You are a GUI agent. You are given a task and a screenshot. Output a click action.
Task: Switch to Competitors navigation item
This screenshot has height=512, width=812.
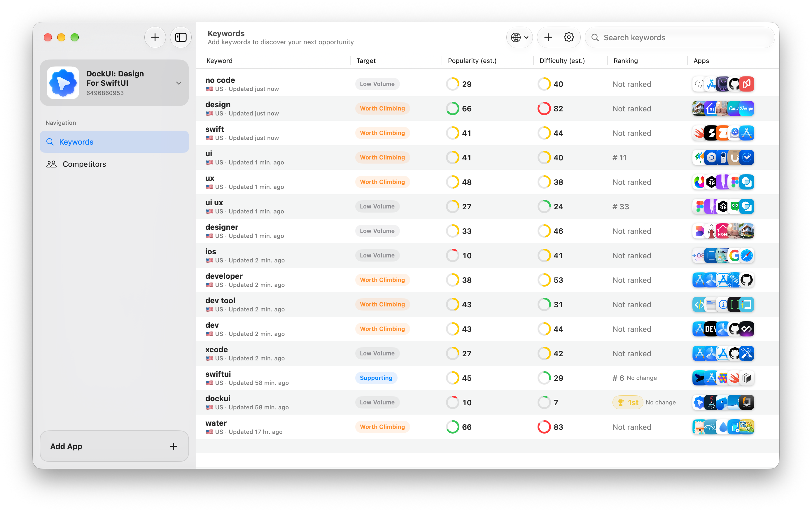click(114, 164)
